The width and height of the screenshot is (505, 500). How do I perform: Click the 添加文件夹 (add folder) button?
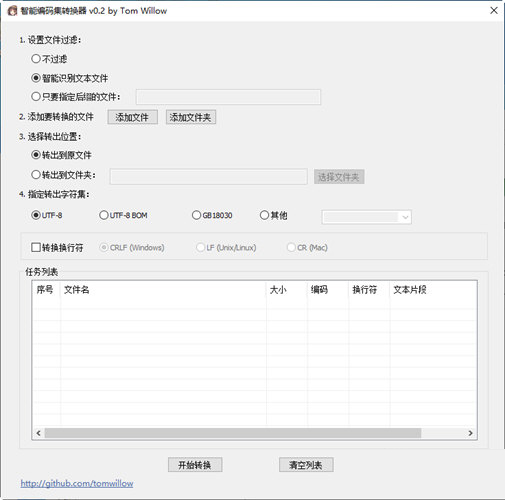click(191, 117)
